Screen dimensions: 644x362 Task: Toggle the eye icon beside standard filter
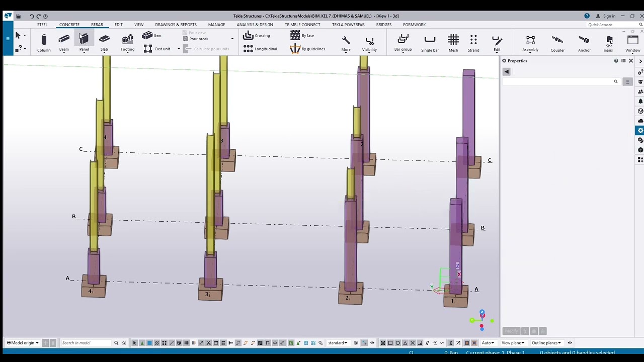[x=372, y=343]
